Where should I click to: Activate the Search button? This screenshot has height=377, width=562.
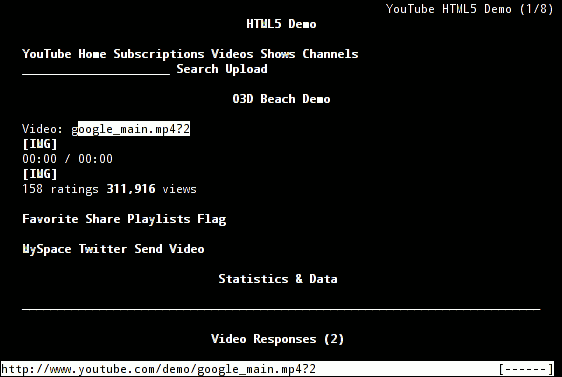[197, 69]
